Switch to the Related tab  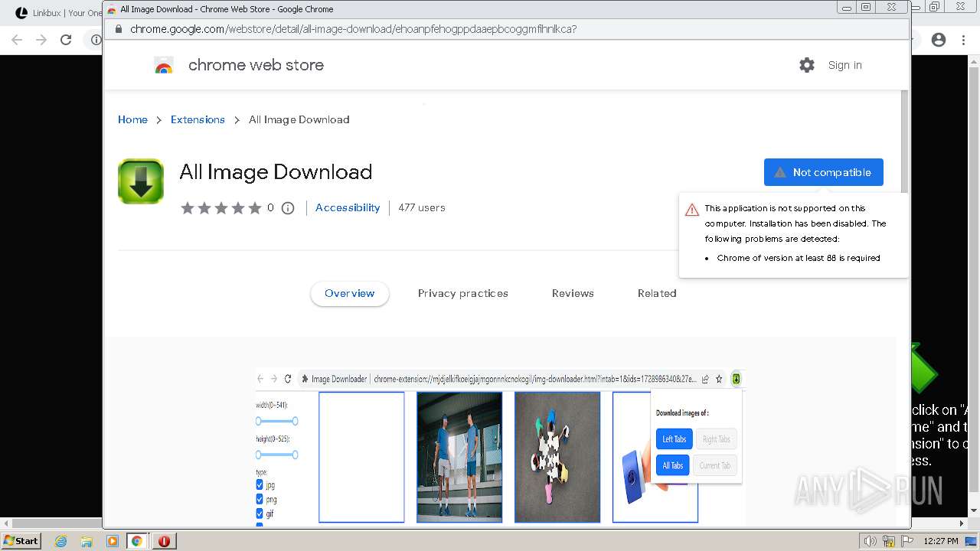pos(657,293)
